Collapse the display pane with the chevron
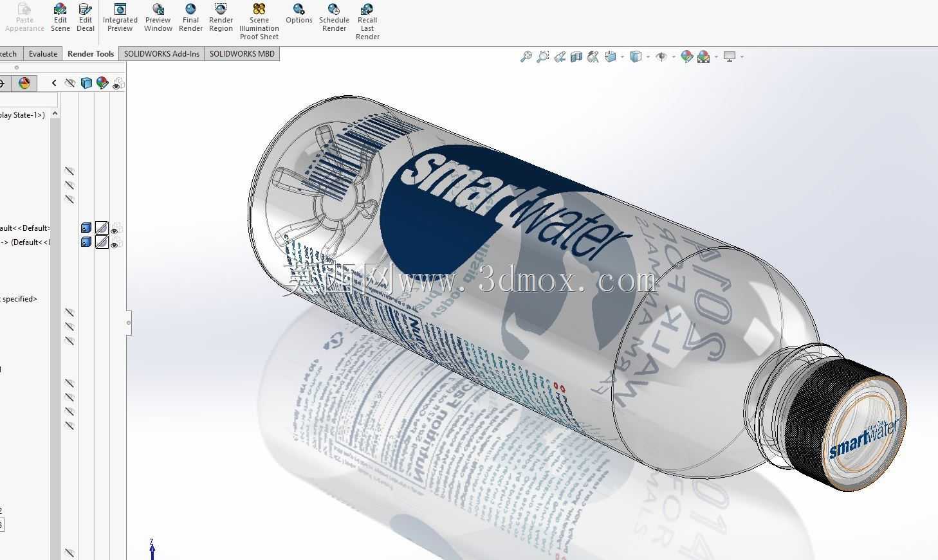 tap(54, 83)
